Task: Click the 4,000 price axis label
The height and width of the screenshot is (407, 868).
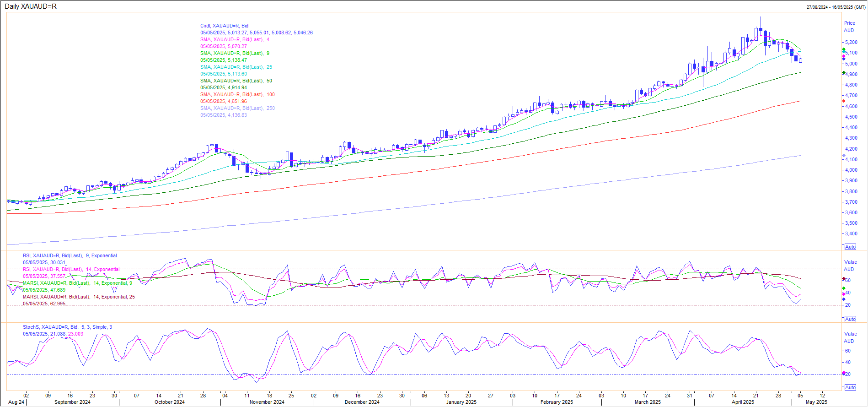Action: point(851,170)
